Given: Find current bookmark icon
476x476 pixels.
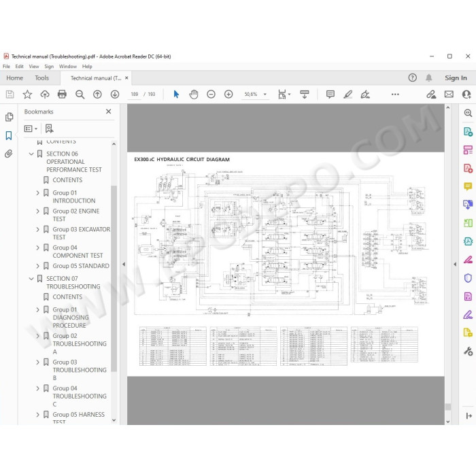Looking at the screenshot, I should pos(49,129).
